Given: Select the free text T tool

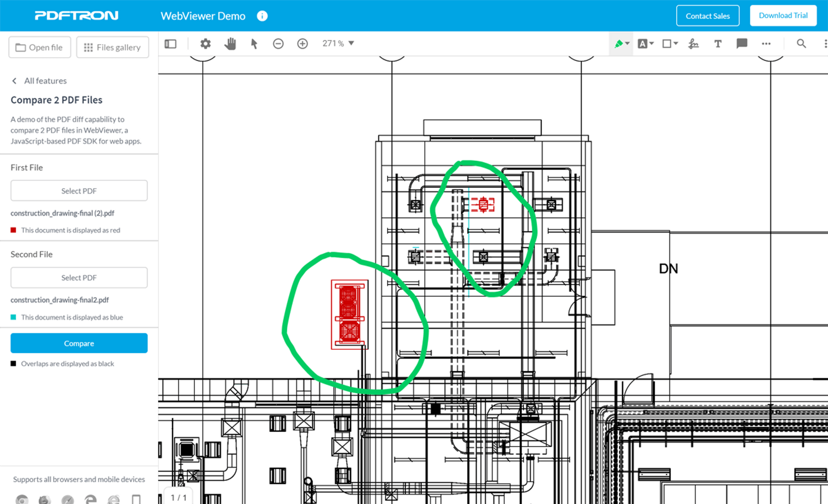Looking at the screenshot, I should pos(718,44).
